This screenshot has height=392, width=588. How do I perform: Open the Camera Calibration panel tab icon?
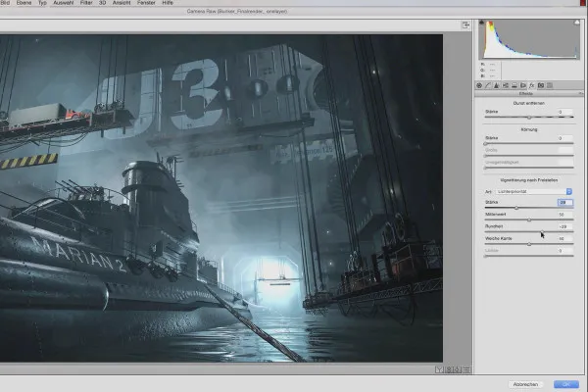[x=541, y=85]
